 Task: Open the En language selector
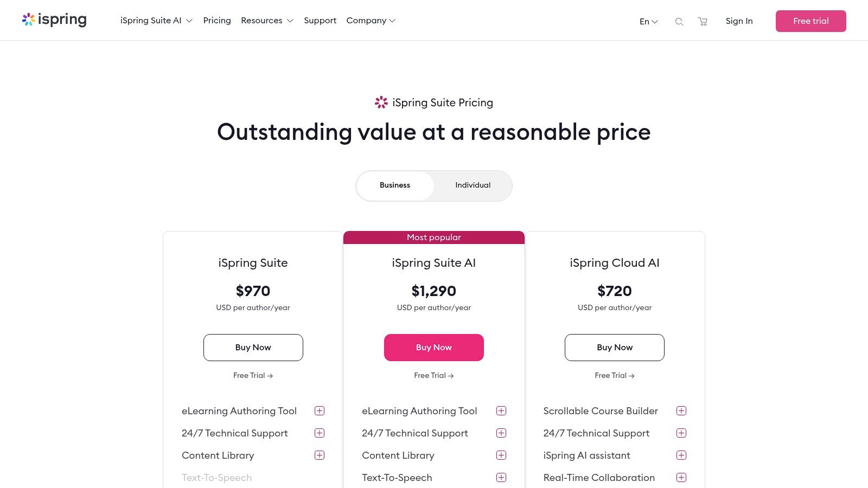coord(648,22)
